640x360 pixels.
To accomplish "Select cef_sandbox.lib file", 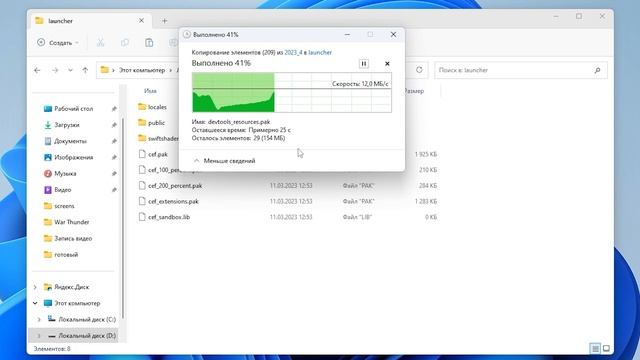I will pos(164,217).
